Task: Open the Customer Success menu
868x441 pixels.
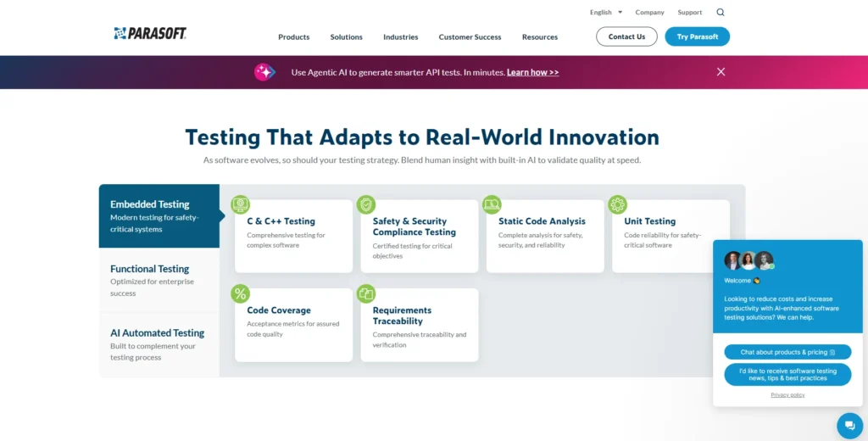Action: 470,37
